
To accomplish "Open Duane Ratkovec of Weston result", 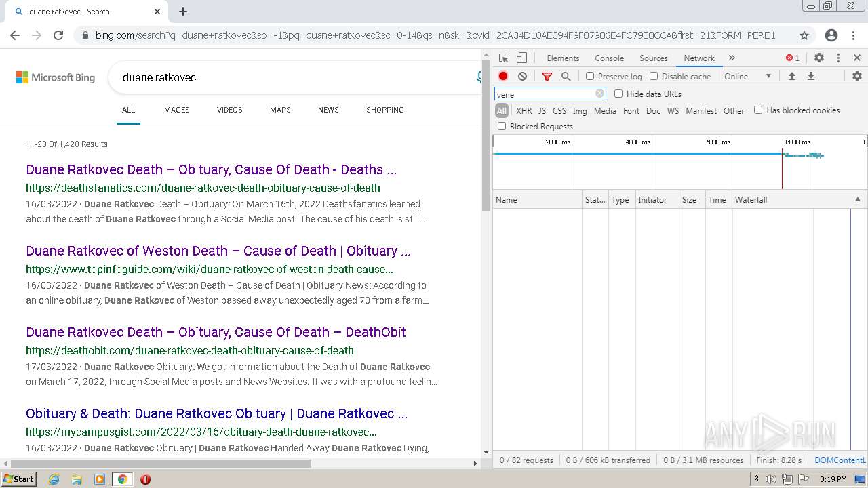I will (x=218, y=251).
